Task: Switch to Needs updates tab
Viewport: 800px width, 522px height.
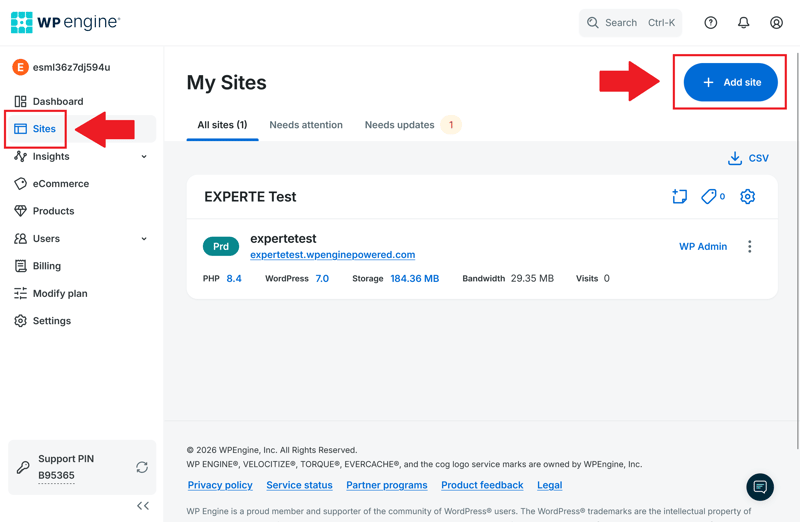Action: pyautogui.click(x=412, y=125)
